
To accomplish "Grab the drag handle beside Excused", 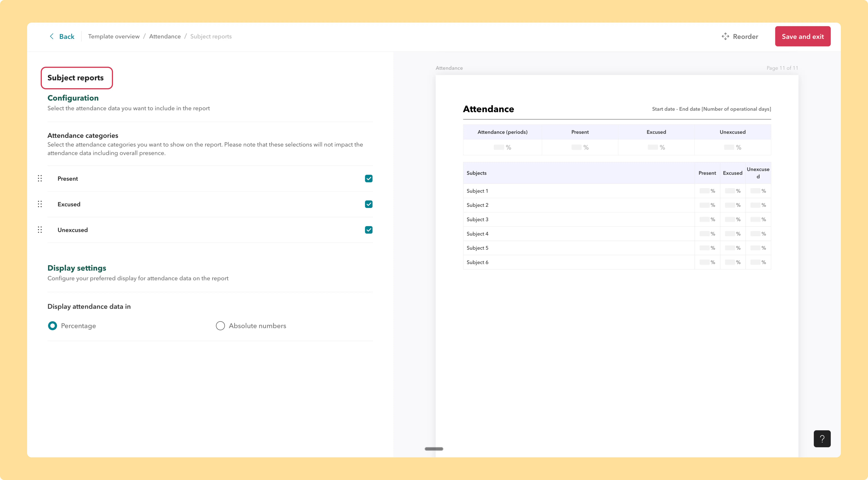I will click(x=40, y=204).
